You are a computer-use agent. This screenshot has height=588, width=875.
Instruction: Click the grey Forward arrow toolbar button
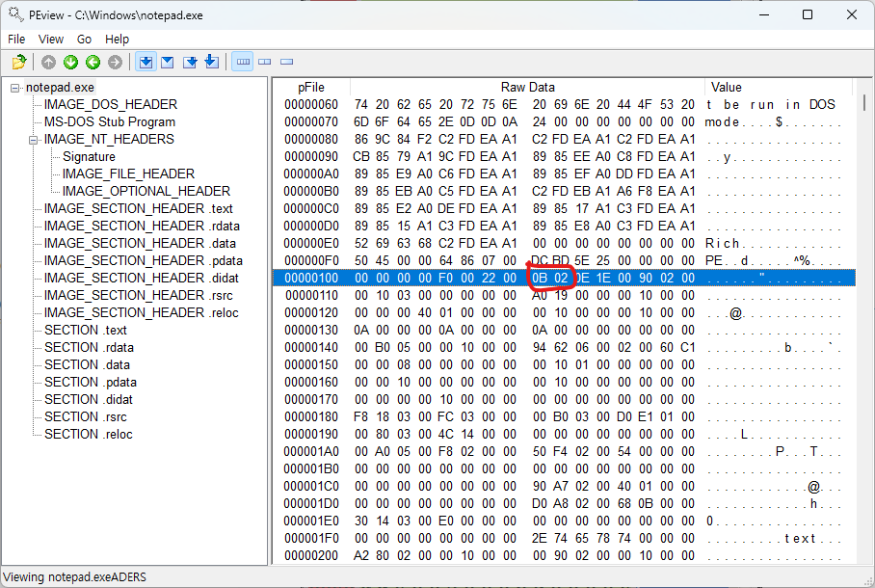click(115, 62)
